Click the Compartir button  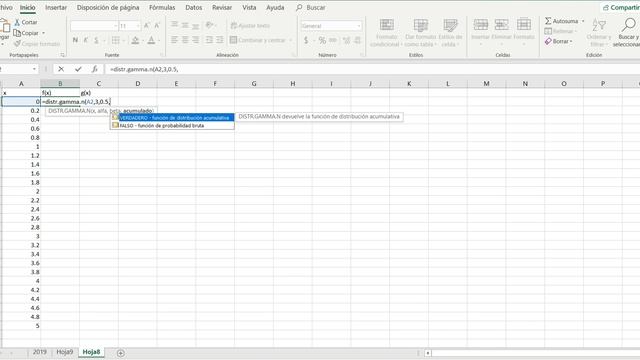pyautogui.click(x=621, y=7)
